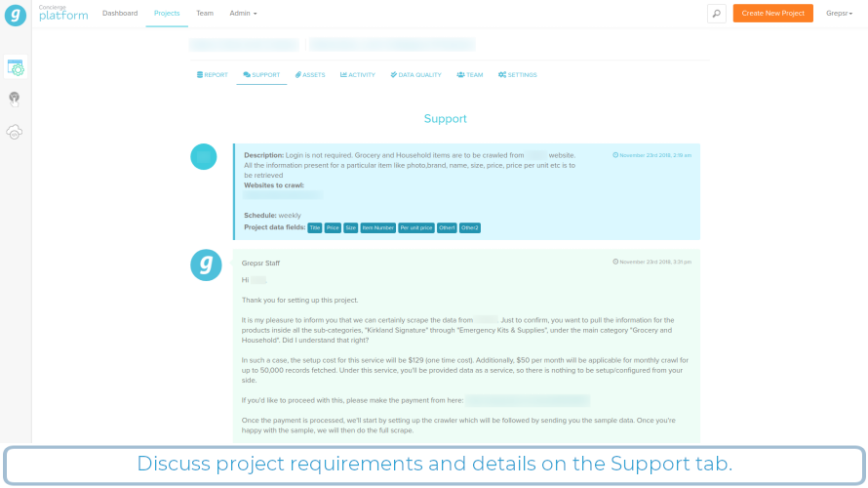
Task: Switch to the Data Quality tab
Action: (x=415, y=75)
